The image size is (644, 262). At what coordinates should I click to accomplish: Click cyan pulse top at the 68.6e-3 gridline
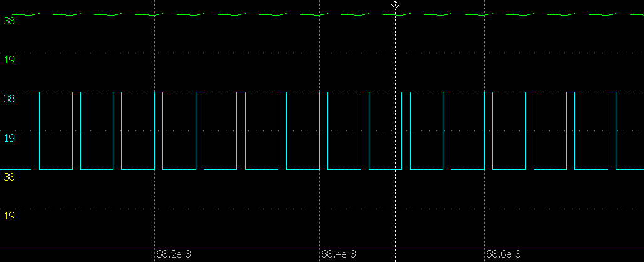click(x=488, y=92)
